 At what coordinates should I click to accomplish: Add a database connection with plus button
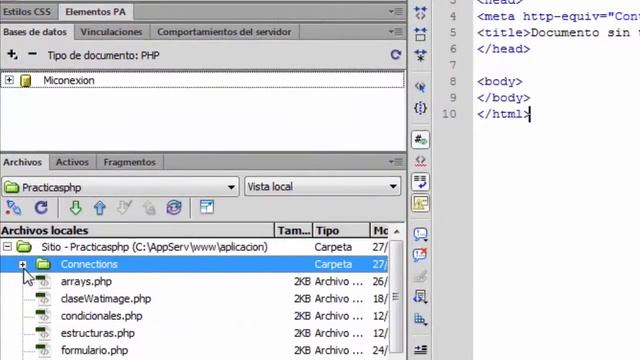(12, 54)
